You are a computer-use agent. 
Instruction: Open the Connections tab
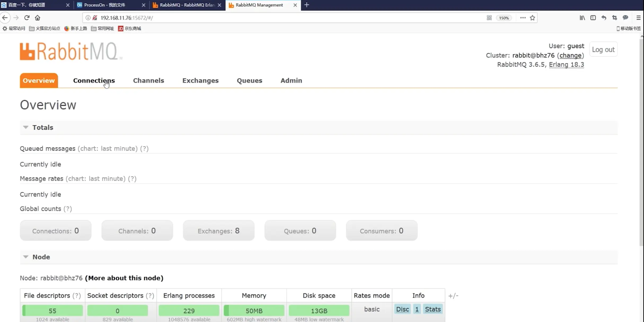pyautogui.click(x=94, y=80)
